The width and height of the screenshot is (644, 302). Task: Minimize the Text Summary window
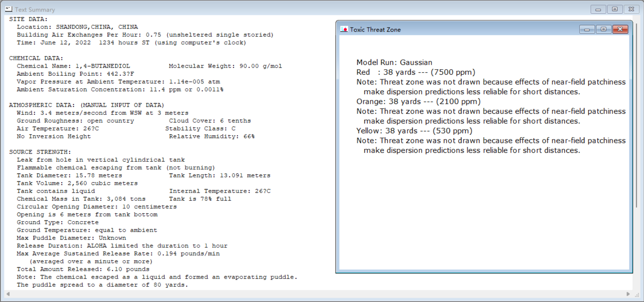pos(598,9)
